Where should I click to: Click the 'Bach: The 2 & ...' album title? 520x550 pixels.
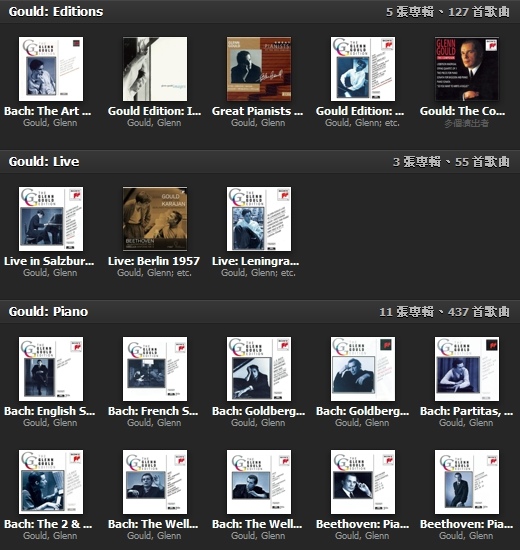(x=48, y=524)
